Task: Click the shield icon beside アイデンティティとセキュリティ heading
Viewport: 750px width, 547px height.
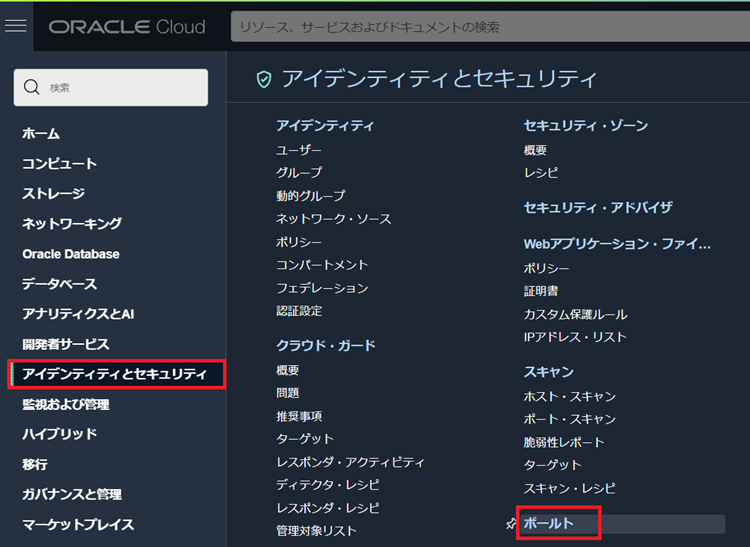Action: click(264, 79)
